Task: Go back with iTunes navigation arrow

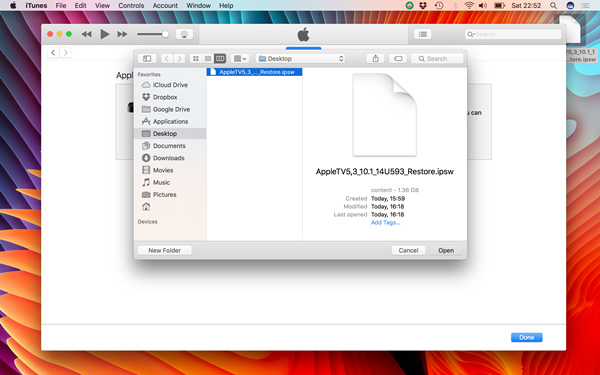Action: pyautogui.click(x=53, y=52)
